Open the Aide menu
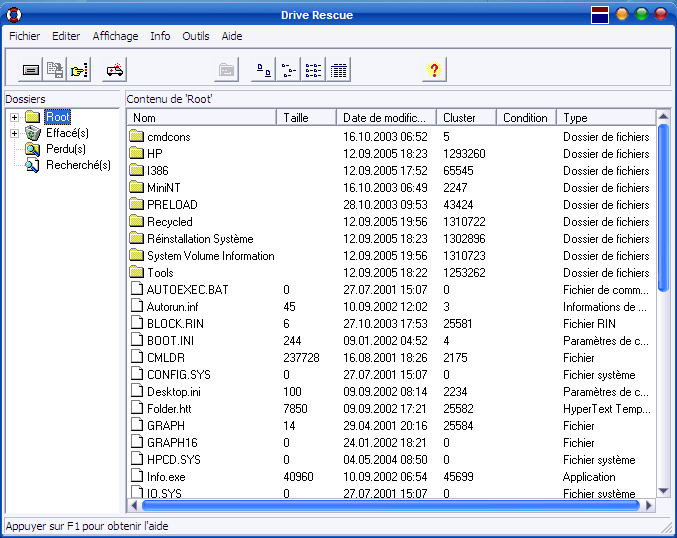The width and height of the screenshot is (677, 538). 232,36
